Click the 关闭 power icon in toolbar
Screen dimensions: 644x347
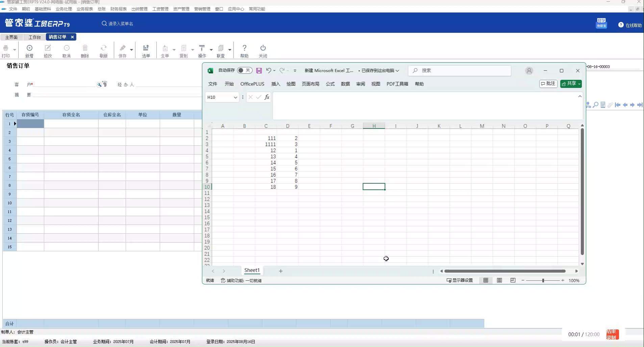(263, 48)
